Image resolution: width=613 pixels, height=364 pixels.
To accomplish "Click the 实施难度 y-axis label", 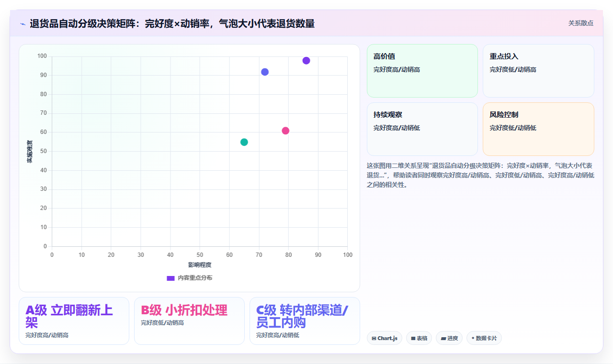I will [29, 152].
